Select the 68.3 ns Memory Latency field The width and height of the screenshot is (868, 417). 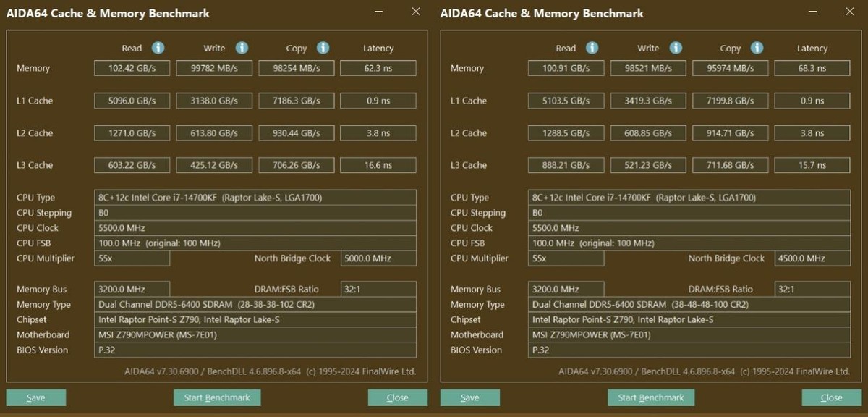[812, 68]
